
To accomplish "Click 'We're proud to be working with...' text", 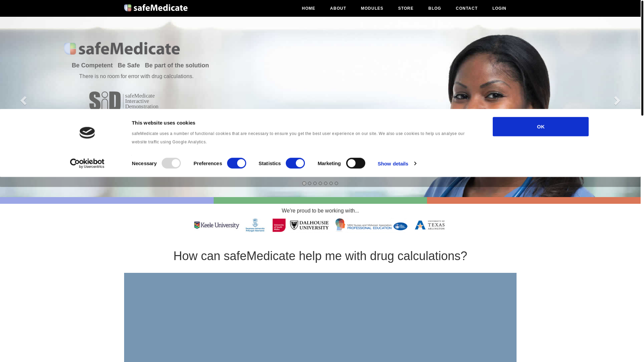I will coord(320,211).
